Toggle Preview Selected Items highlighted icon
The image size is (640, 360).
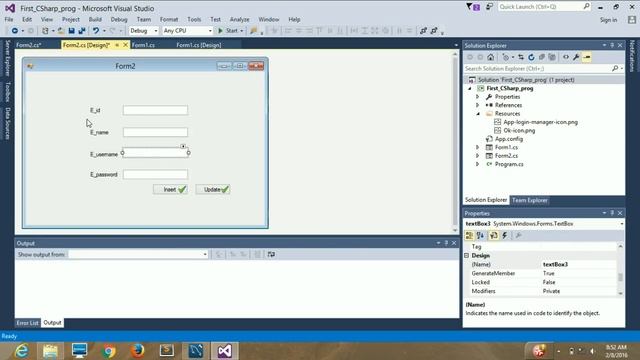(x=587, y=57)
